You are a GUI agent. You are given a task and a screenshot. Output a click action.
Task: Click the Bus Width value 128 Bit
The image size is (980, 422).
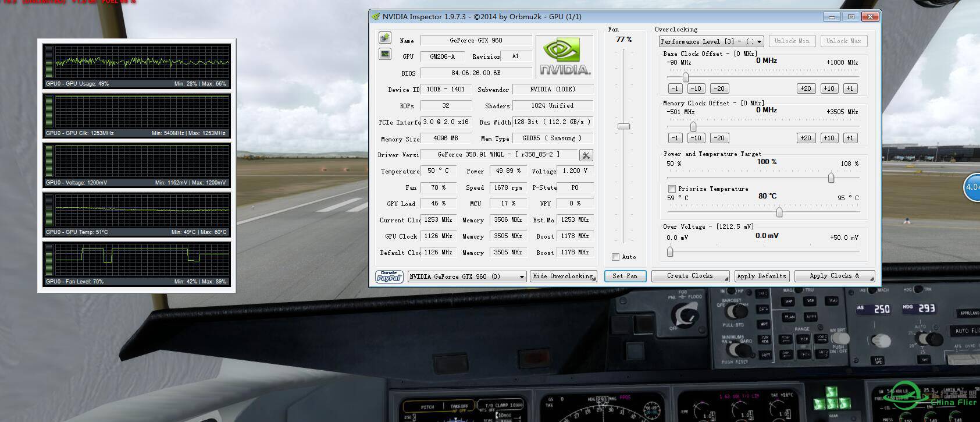pyautogui.click(x=552, y=122)
